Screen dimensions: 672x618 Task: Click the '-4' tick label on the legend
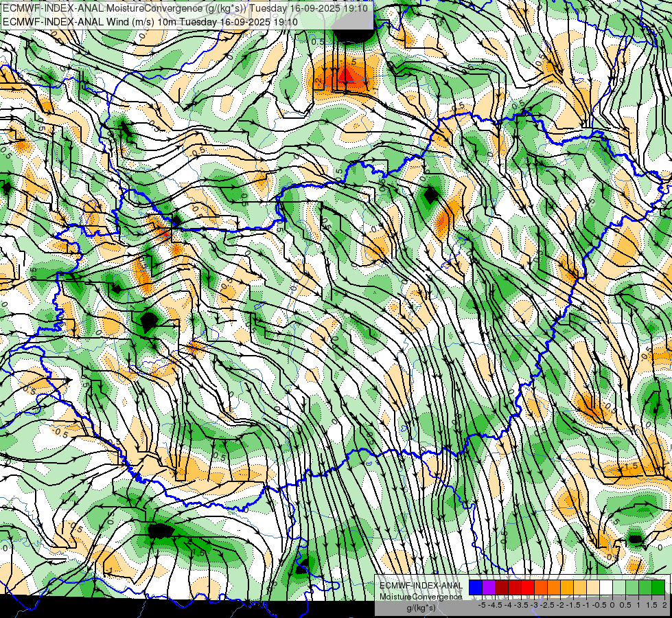(x=509, y=605)
